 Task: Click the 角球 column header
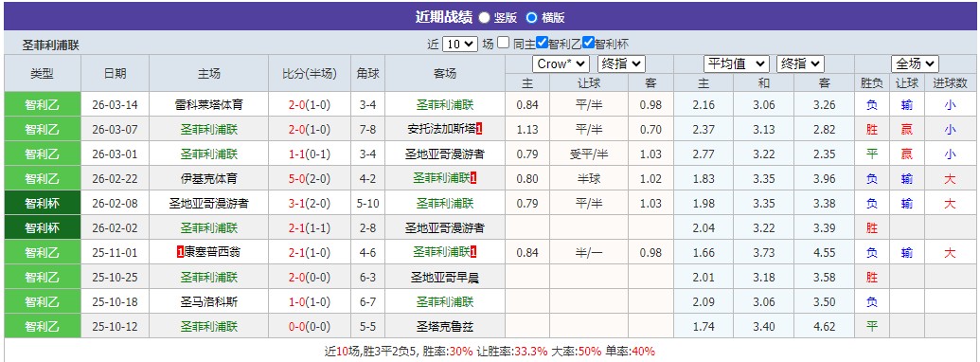pos(367,73)
